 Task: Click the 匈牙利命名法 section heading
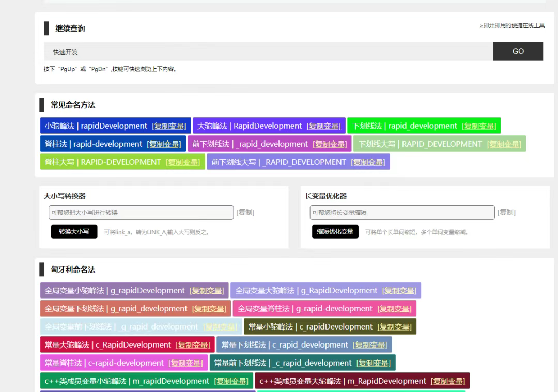point(73,270)
